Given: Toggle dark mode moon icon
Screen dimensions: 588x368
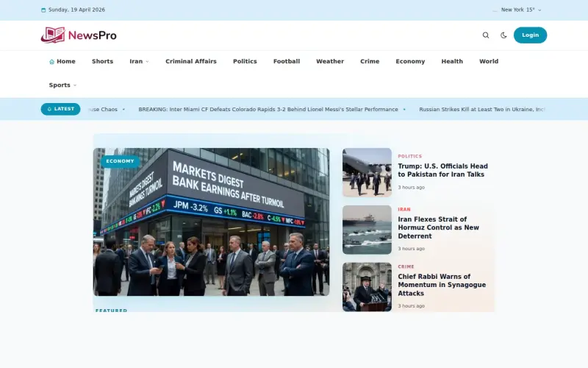Looking at the screenshot, I should click(x=503, y=35).
